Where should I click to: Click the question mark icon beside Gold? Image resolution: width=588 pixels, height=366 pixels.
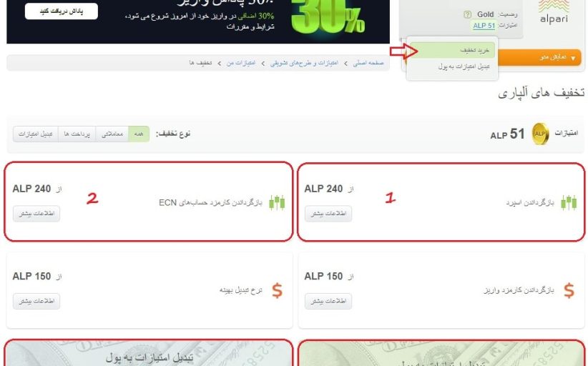pos(467,14)
